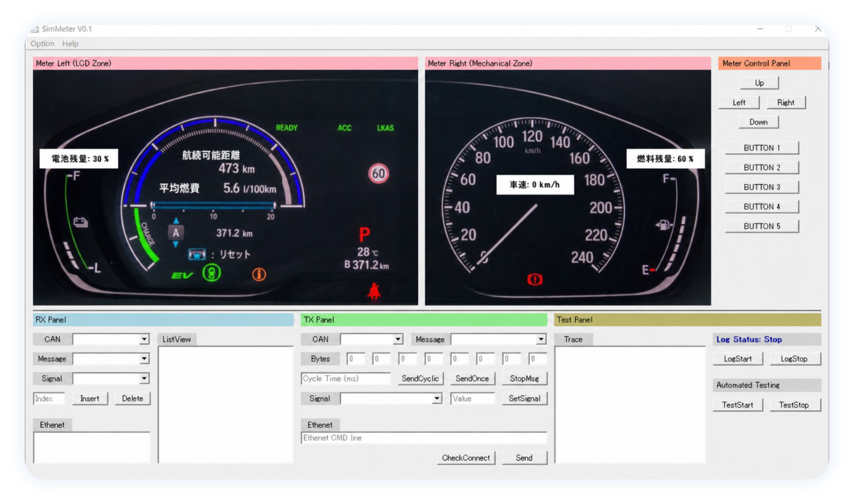Click the SendCyclic button
The height and width of the screenshot is (504, 854).
(x=420, y=379)
